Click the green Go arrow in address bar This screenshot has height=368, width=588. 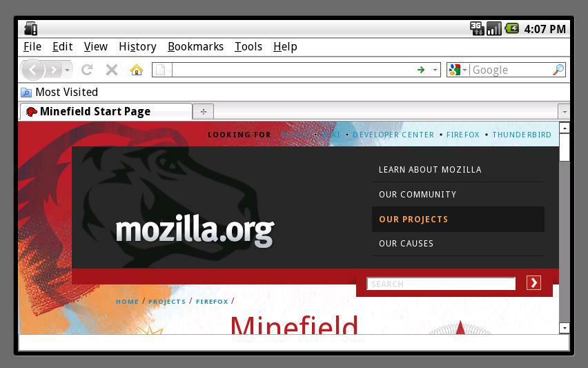click(421, 70)
